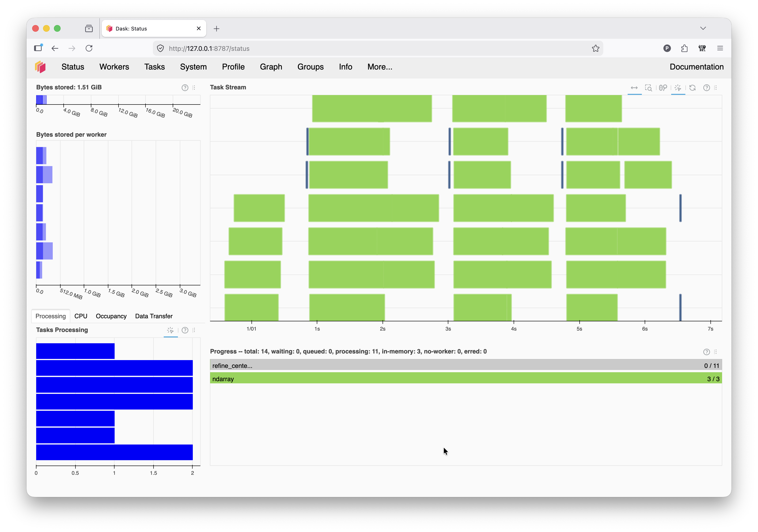Open the More... navigation dropdown

point(380,67)
